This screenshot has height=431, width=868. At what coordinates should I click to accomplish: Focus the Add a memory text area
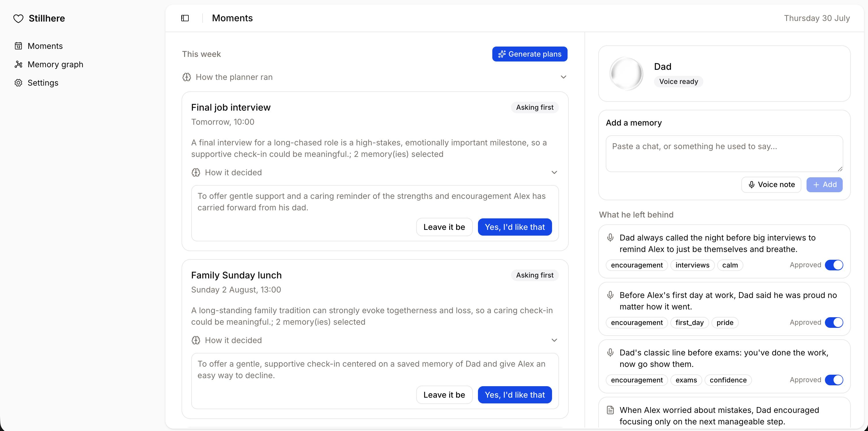point(724,154)
